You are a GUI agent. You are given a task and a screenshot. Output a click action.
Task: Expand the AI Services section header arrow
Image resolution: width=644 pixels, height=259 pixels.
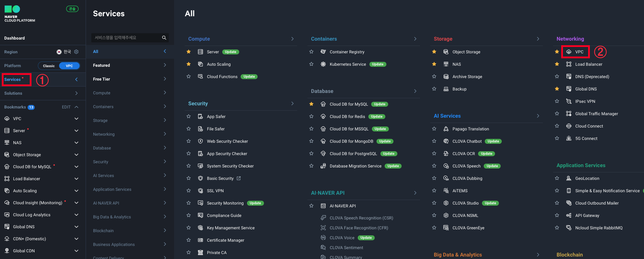point(538,116)
